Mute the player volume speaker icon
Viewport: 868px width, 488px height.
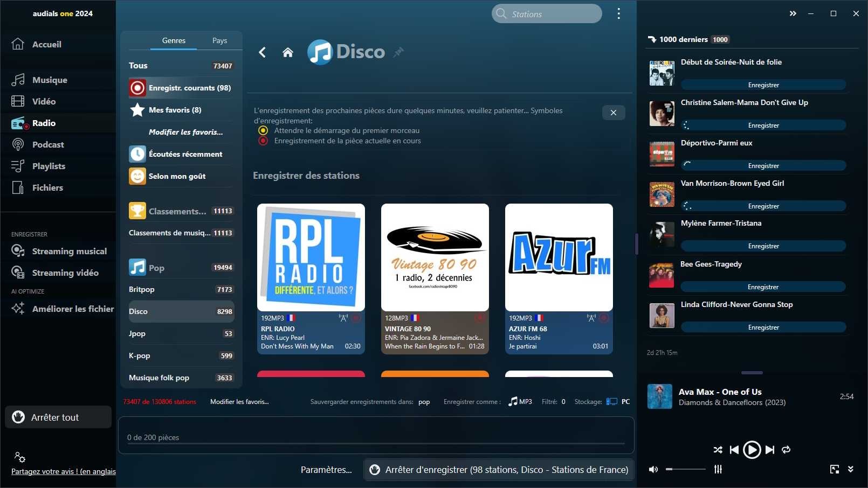653,469
